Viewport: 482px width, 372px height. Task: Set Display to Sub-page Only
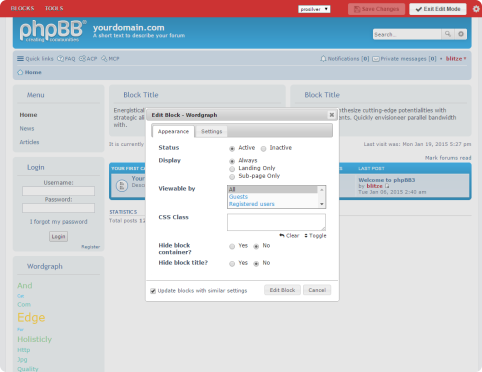coord(232,176)
